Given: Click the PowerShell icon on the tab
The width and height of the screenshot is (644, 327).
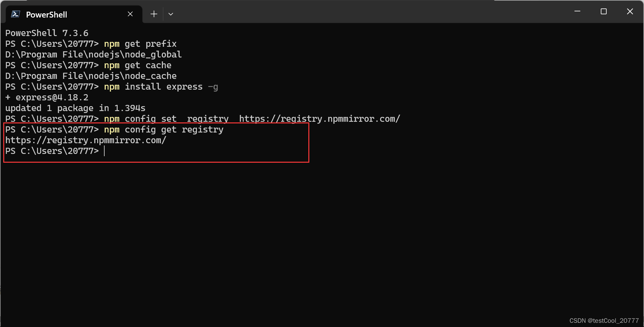Looking at the screenshot, I should (x=16, y=14).
